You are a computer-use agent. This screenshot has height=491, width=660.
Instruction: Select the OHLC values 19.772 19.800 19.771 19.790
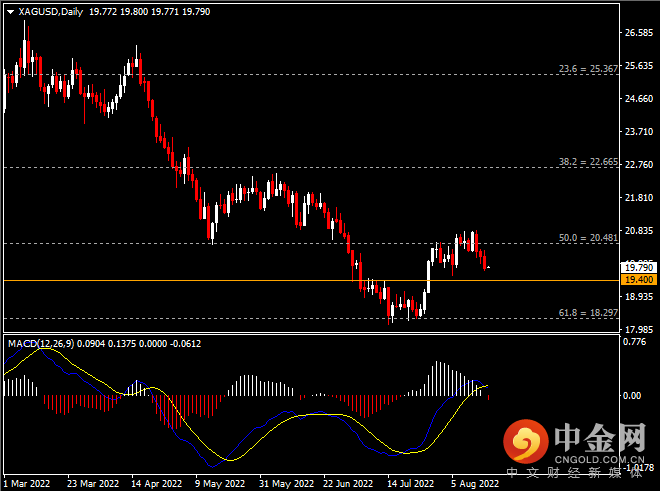[149, 12]
